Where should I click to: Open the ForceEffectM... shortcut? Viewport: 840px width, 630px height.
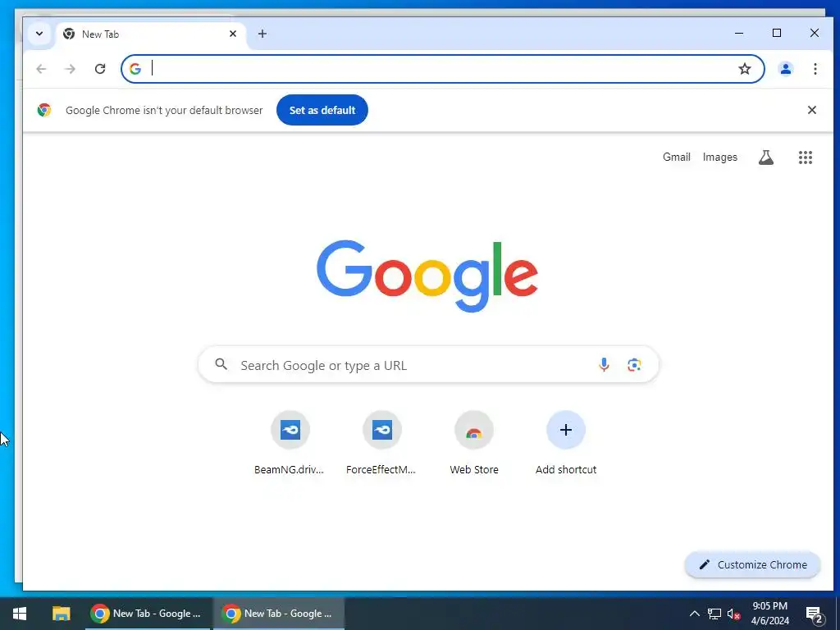pos(381,442)
